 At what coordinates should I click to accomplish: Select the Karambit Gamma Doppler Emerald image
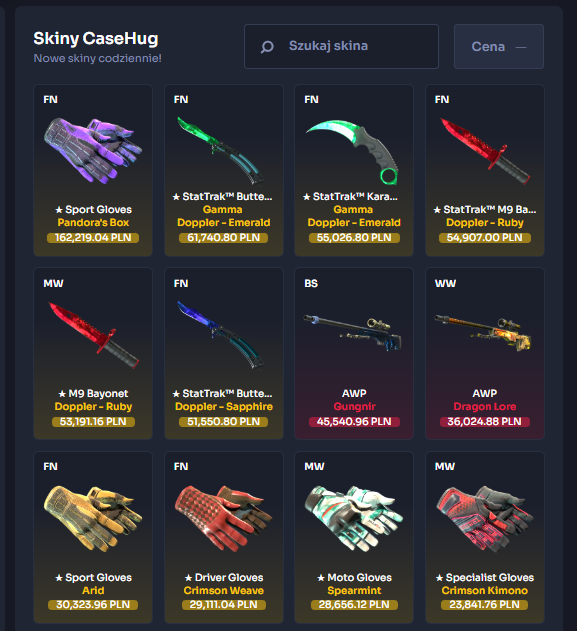pos(352,153)
